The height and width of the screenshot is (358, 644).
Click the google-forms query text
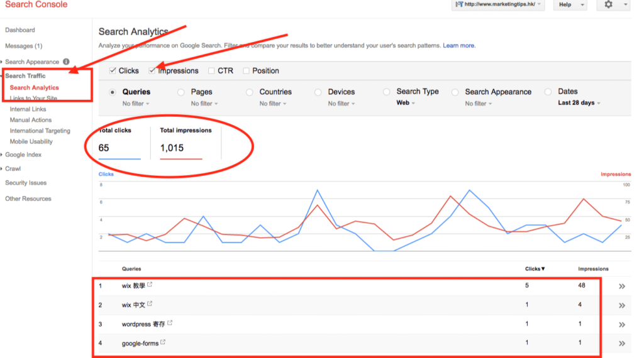click(x=140, y=343)
